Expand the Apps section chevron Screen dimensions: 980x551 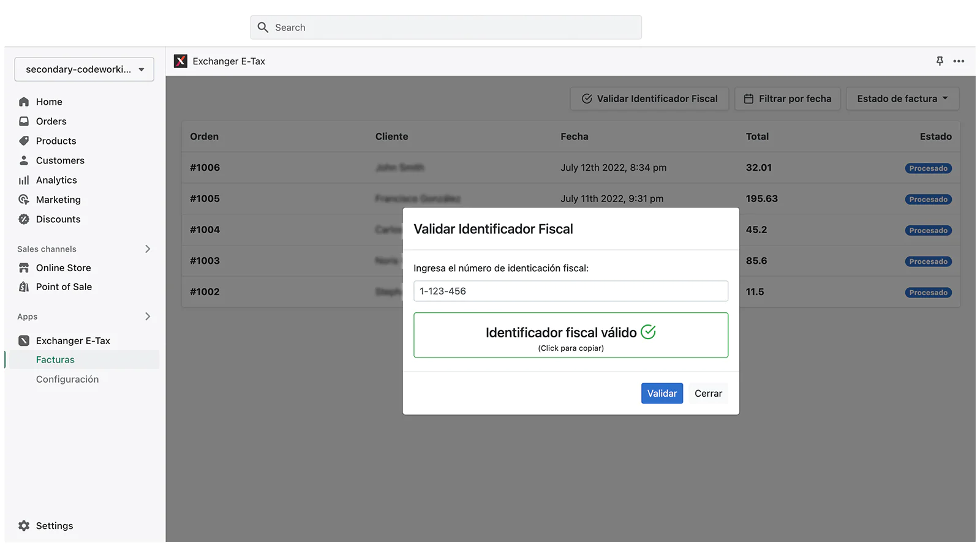tap(148, 317)
